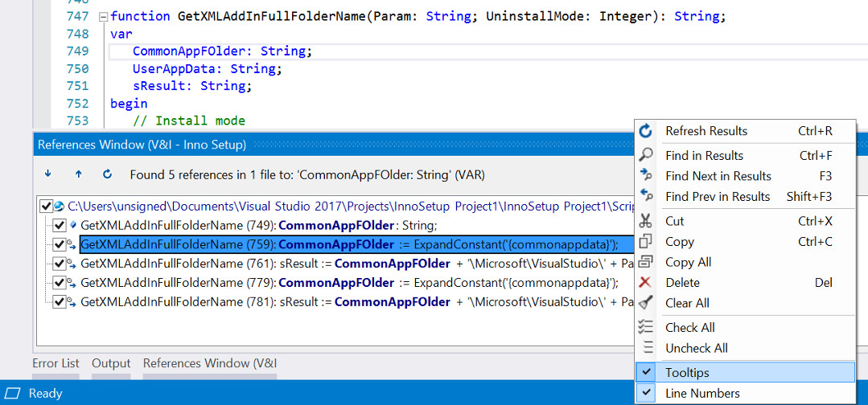Screen dimensions: 868x405
Task: Select Check All from the context menu
Action: [745, 327]
